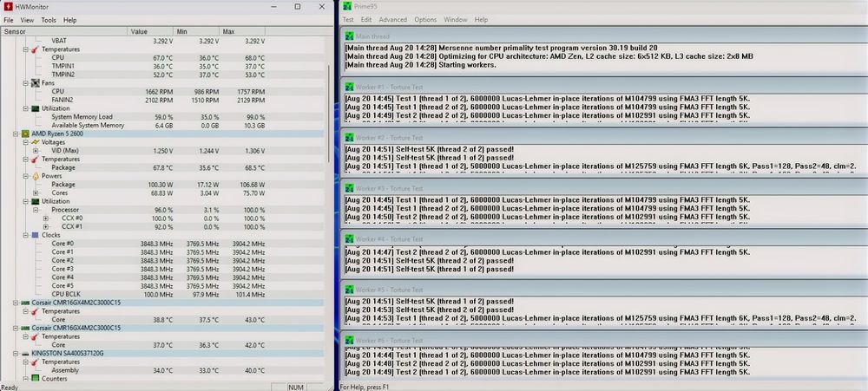Click the KINGSTON SA400S37120G drive icon
The image size is (868, 391).
[x=25, y=354]
